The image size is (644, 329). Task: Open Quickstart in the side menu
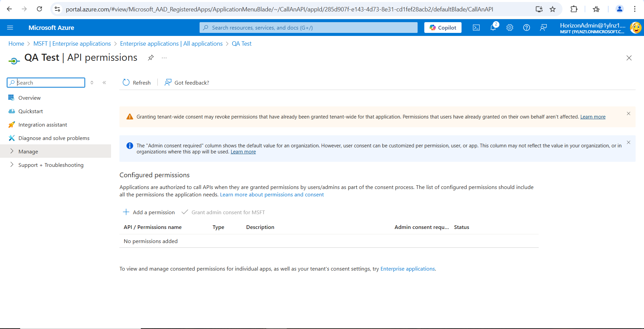coord(31,111)
